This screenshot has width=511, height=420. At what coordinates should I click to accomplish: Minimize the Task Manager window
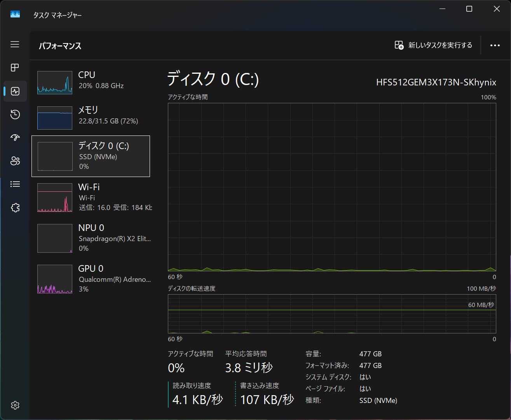pyautogui.click(x=442, y=9)
